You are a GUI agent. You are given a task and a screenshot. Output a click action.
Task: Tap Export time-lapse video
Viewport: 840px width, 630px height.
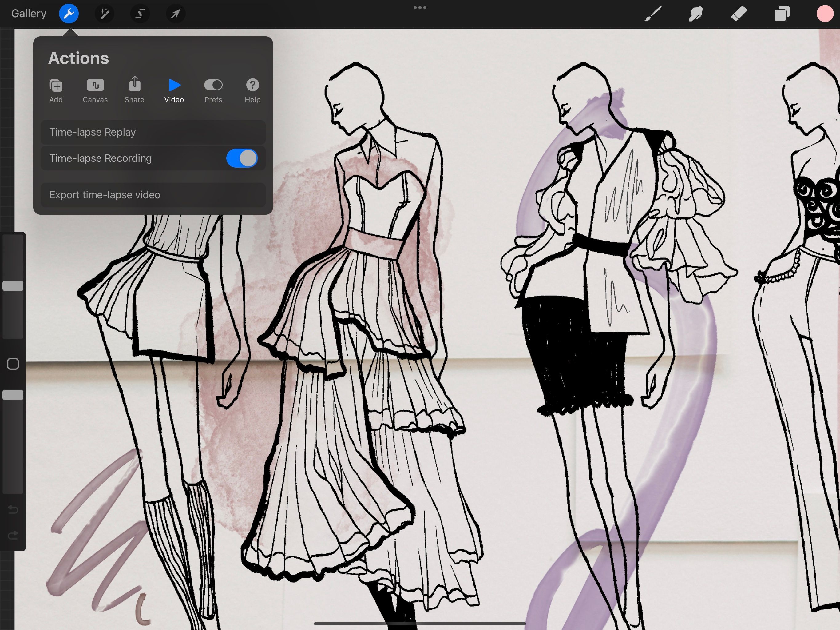click(153, 195)
